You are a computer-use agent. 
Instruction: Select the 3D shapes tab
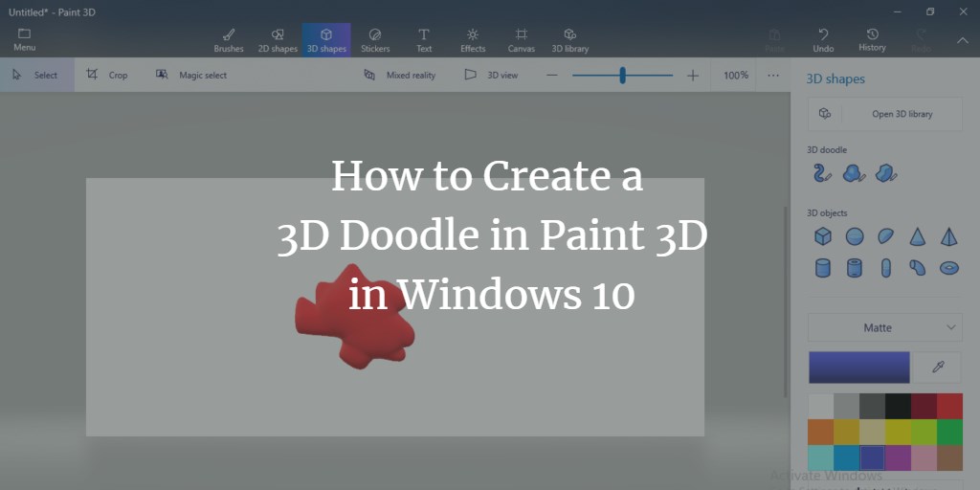[326, 40]
